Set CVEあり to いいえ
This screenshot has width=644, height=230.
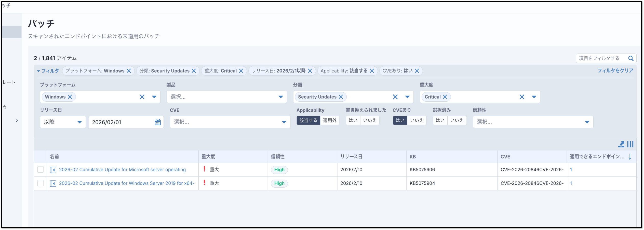click(x=417, y=120)
